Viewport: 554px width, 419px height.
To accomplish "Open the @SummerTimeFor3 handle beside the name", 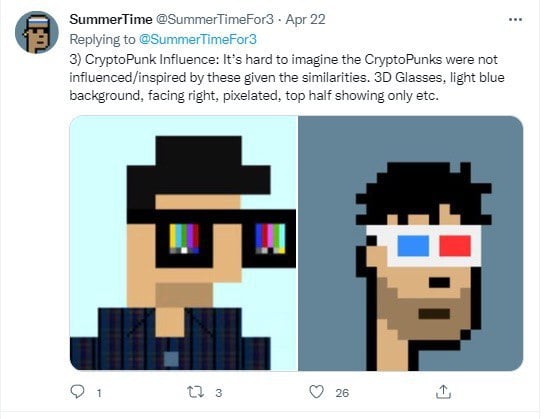I will (x=214, y=19).
